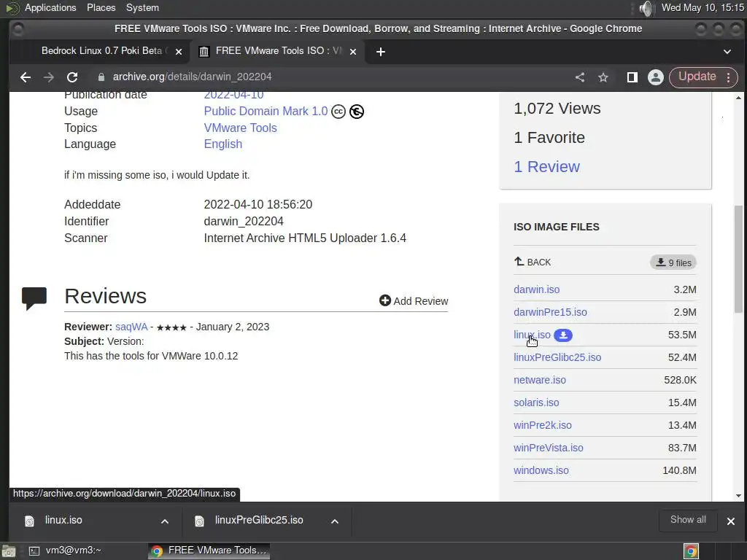Open the clock showing Wed May 10
This screenshot has height=560, width=747.
703,7
